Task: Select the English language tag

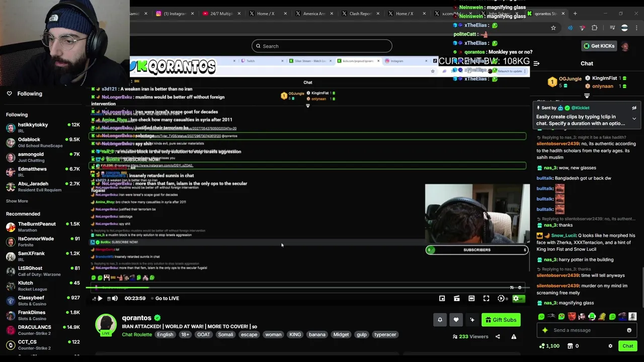Action: point(165,334)
